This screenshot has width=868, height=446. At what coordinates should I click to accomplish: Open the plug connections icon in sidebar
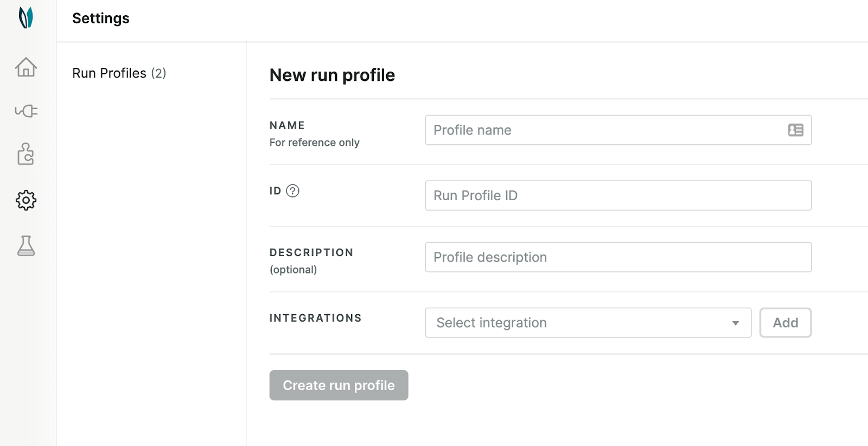[26, 111]
